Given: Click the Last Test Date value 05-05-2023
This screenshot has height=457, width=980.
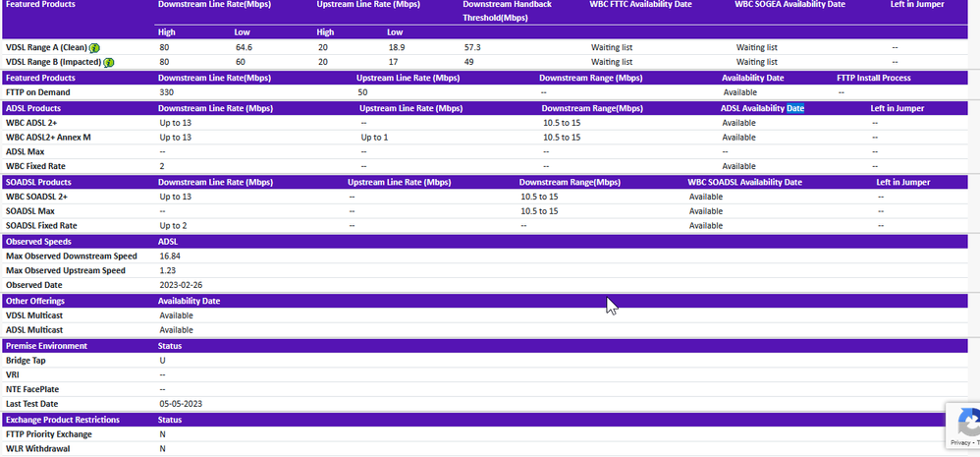Looking at the screenshot, I should click(x=181, y=404).
